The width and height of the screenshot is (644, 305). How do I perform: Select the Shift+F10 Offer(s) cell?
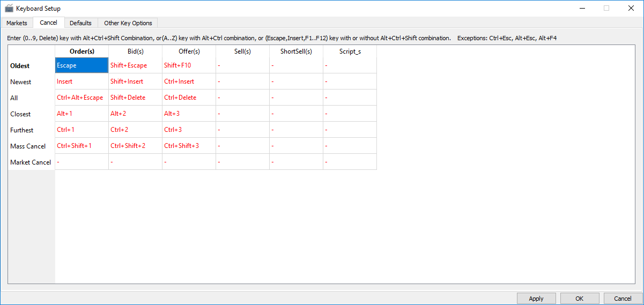(189, 65)
